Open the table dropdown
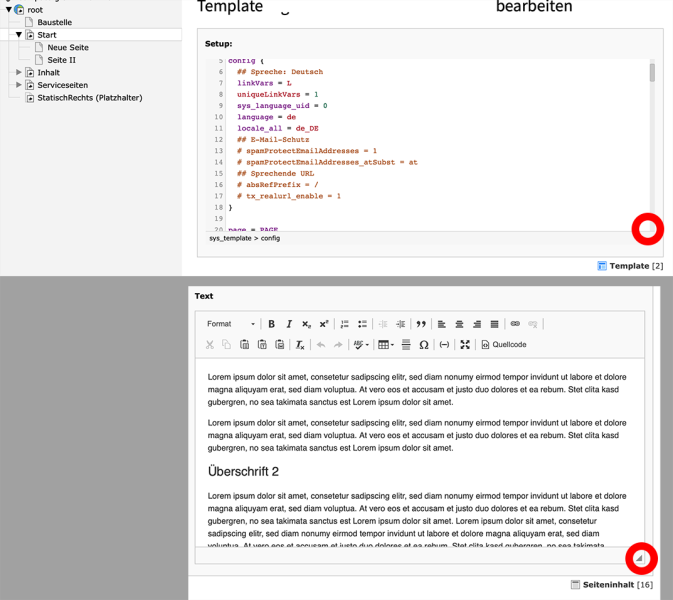 click(386, 345)
